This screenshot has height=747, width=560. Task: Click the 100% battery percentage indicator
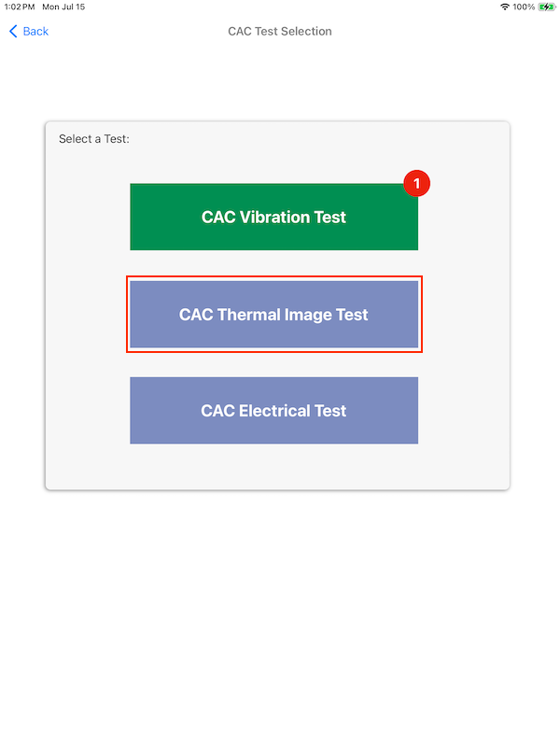pyautogui.click(x=524, y=7)
